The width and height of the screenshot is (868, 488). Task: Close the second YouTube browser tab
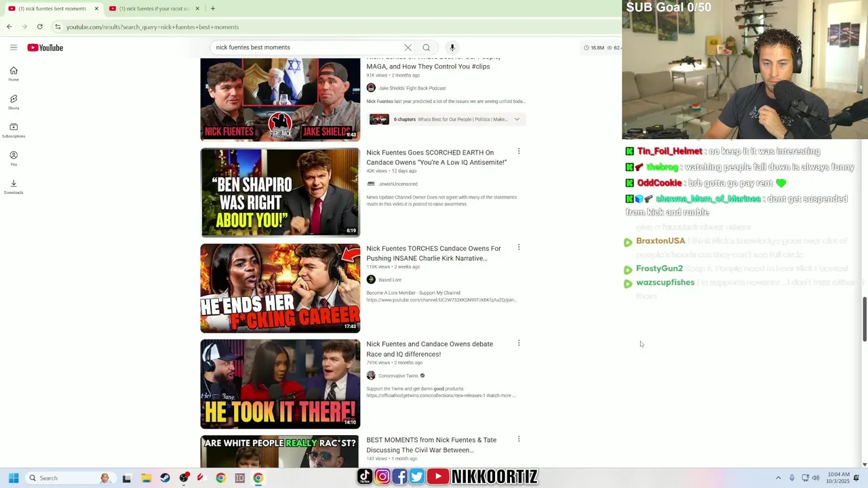click(197, 8)
